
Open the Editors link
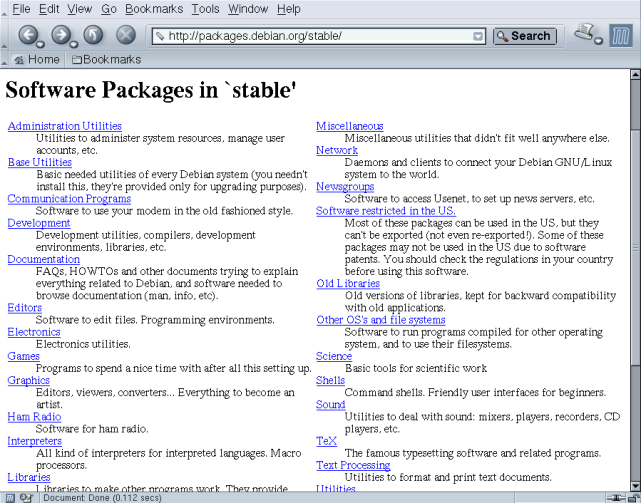pos(25,308)
